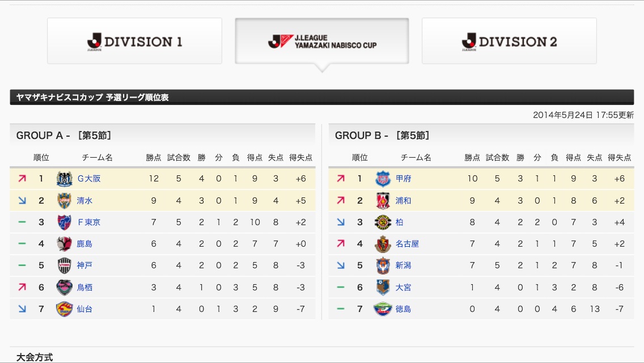
Task: Switch to the Division 1 tab
Action: click(134, 41)
